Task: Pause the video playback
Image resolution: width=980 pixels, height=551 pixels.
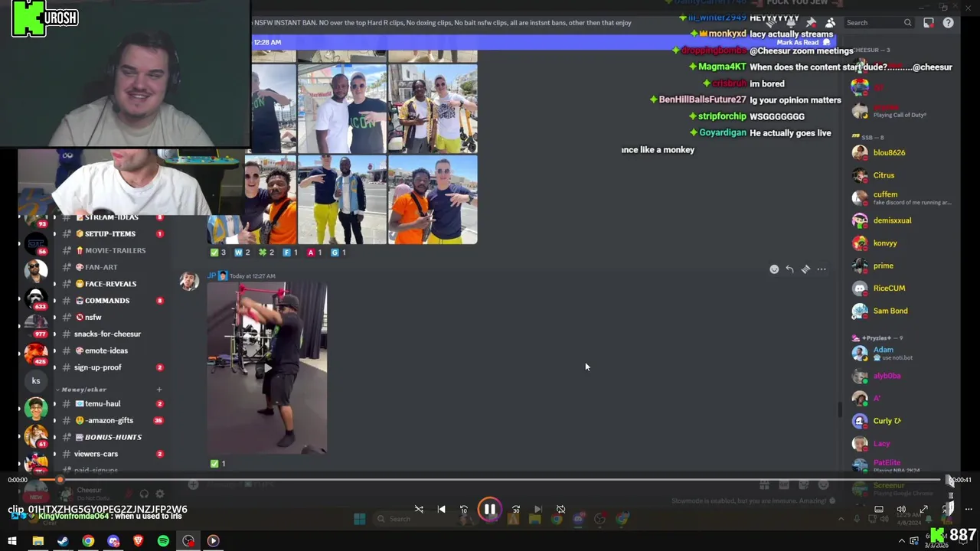Action: pyautogui.click(x=489, y=509)
